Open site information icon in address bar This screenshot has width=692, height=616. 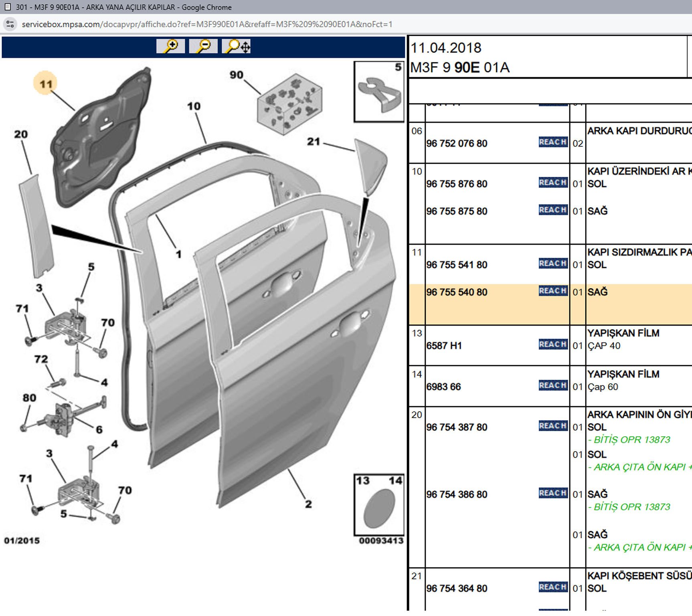coord(10,24)
